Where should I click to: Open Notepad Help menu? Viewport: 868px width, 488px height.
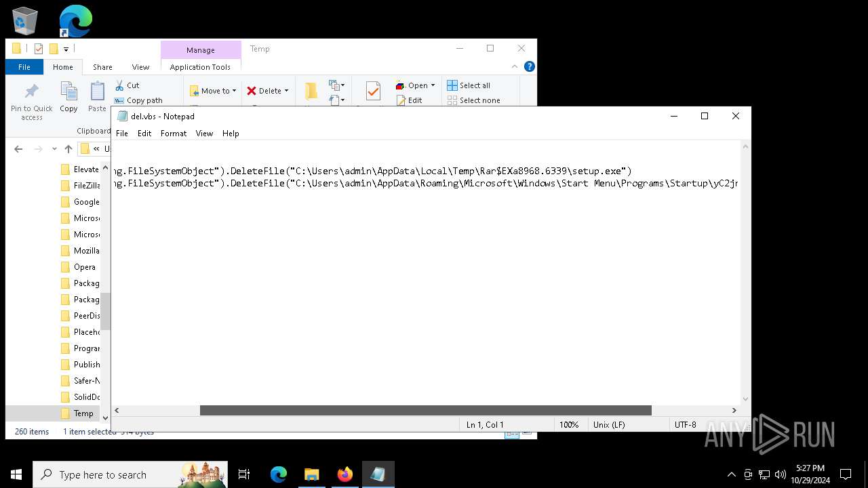231,134
